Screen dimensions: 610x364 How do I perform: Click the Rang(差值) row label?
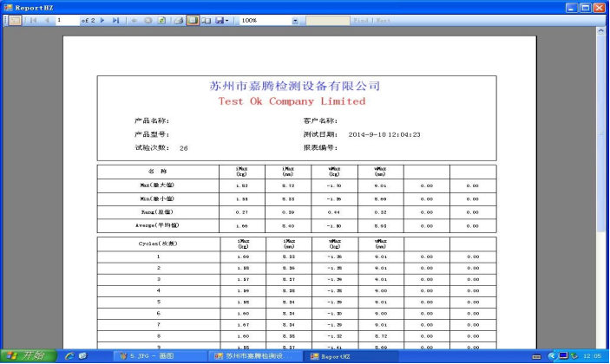click(x=157, y=212)
